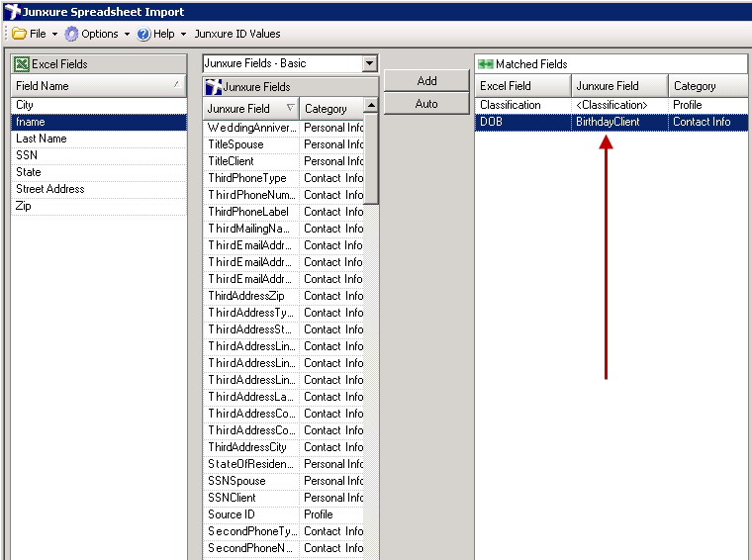Select ThirdPhoneType in Junxure Fields
Image resolution: width=752 pixels, height=560 pixels.
(283, 178)
